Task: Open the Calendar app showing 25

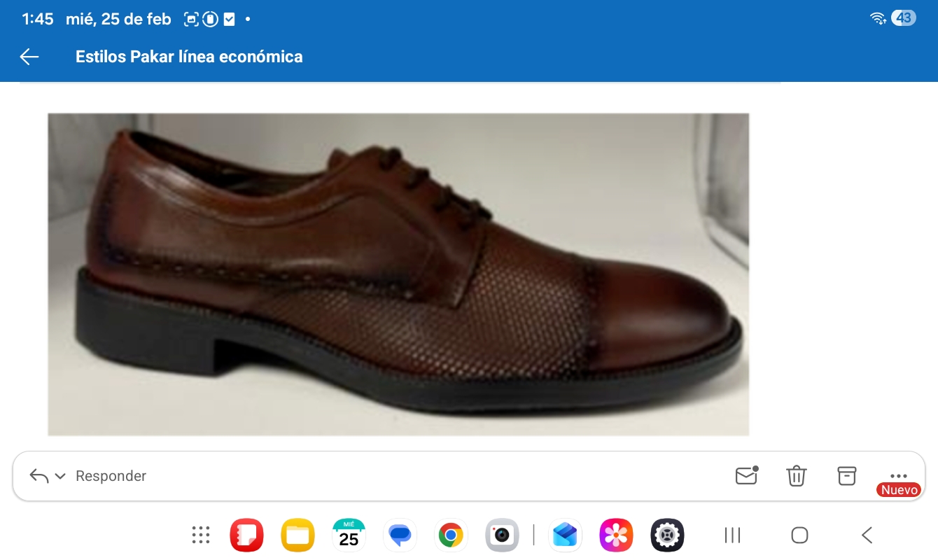Action: pos(349,535)
